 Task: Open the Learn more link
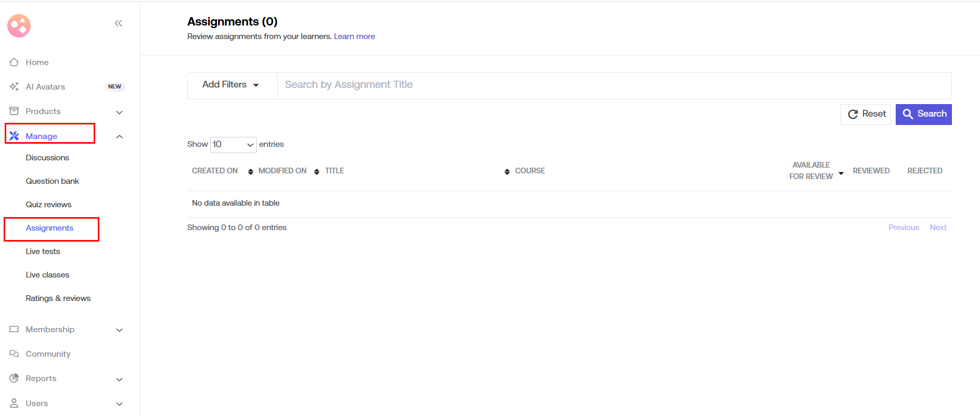click(x=354, y=36)
